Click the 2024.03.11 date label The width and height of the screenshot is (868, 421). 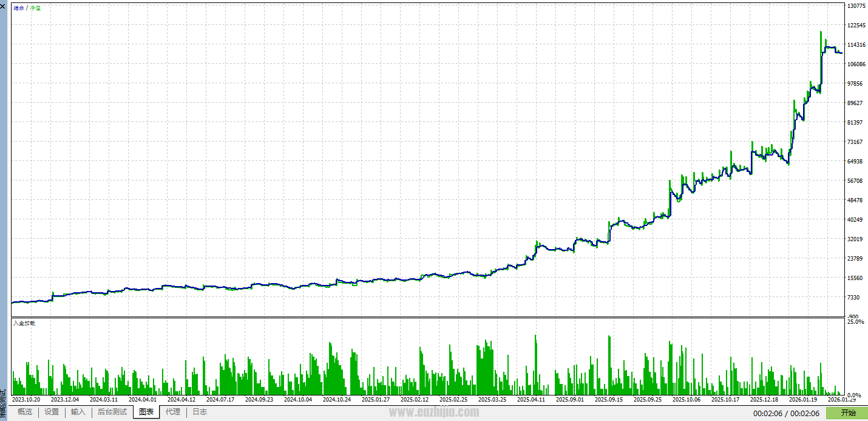point(104,400)
